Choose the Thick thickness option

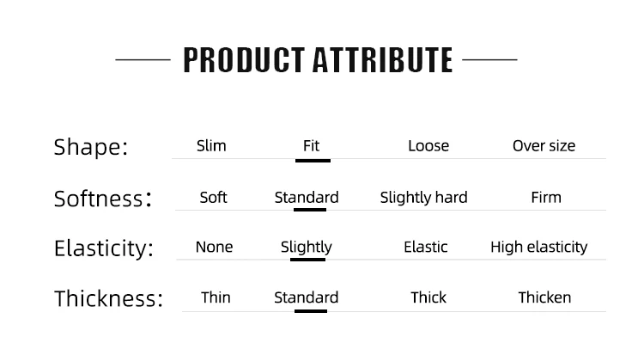(x=428, y=297)
